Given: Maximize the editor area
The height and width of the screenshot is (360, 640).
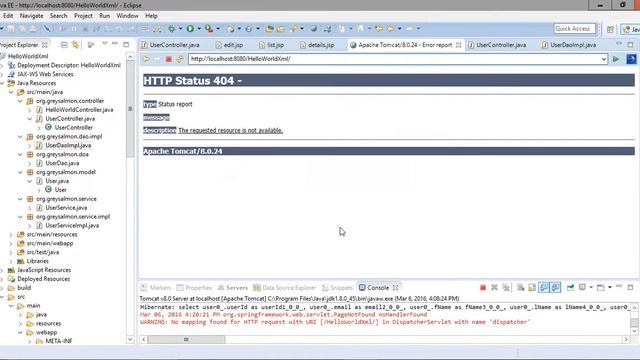Looking at the screenshot, I should click(631, 44).
